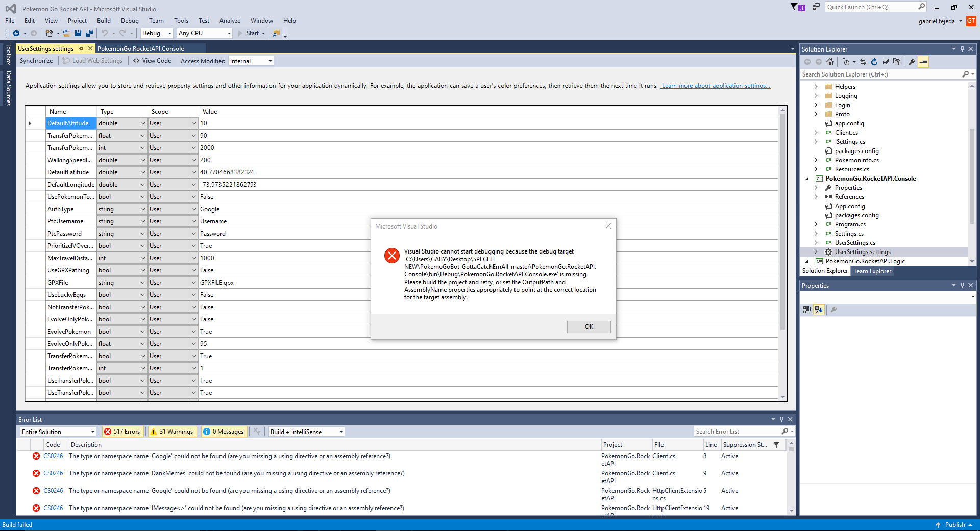Click the View Code button
The height and width of the screenshot is (531, 980).
[x=152, y=61]
